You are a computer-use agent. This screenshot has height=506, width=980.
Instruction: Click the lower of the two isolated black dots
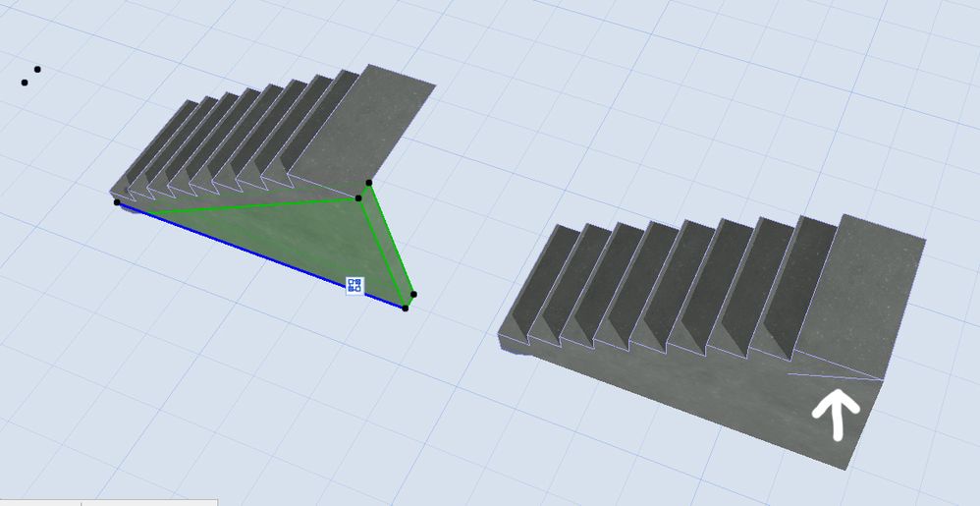point(25,83)
